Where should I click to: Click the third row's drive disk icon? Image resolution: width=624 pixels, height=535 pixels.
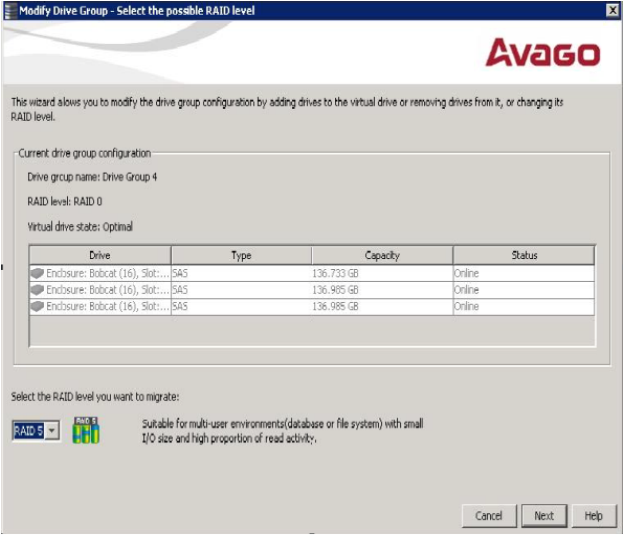pyautogui.click(x=38, y=306)
